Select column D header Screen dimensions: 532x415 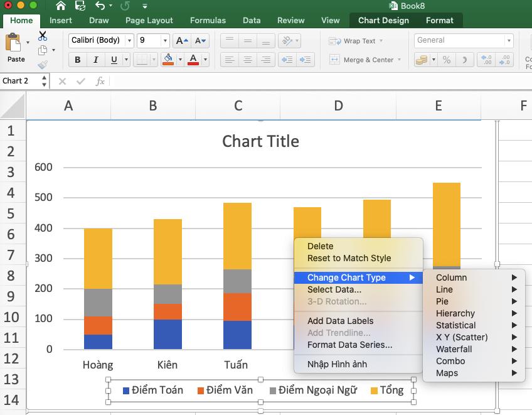tap(338, 107)
